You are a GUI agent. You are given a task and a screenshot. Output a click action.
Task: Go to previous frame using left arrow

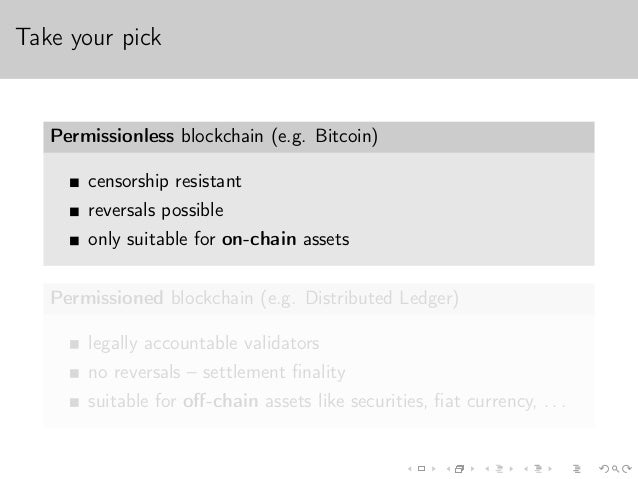[448, 469]
